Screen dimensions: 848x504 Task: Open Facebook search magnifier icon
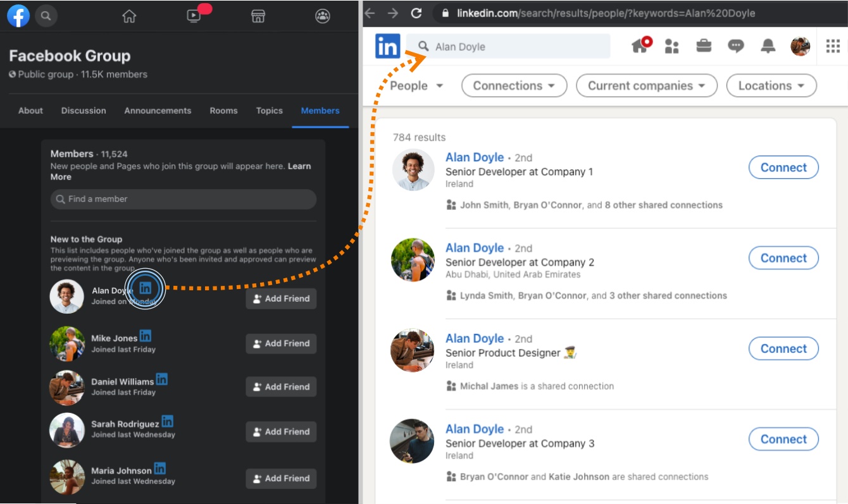pos(46,15)
